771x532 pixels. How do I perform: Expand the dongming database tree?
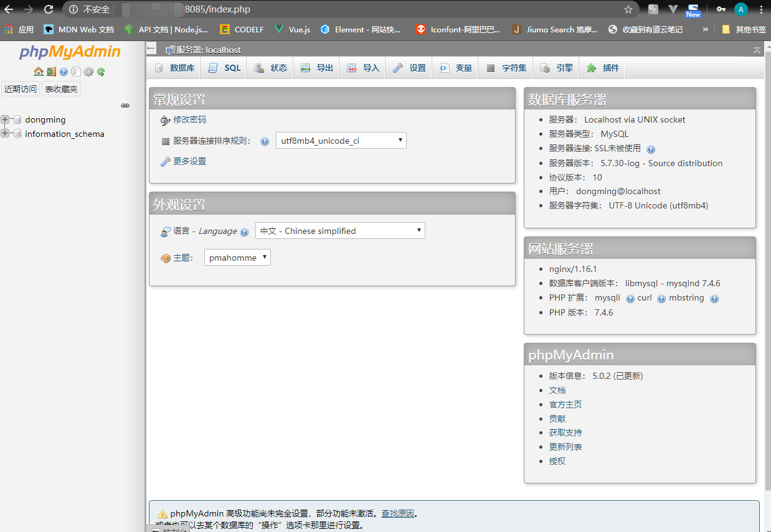[5, 119]
